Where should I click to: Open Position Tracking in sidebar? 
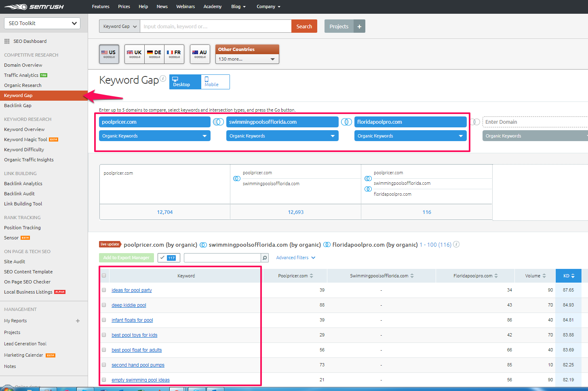click(x=22, y=228)
